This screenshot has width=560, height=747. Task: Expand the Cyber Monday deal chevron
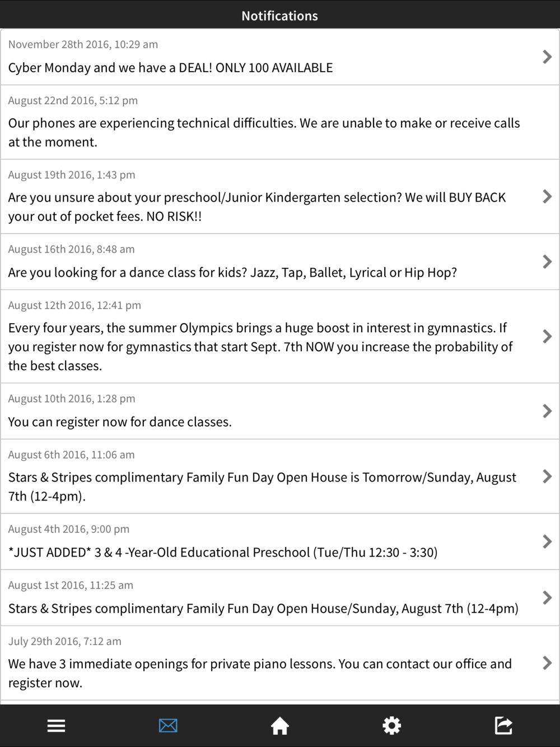click(547, 57)
